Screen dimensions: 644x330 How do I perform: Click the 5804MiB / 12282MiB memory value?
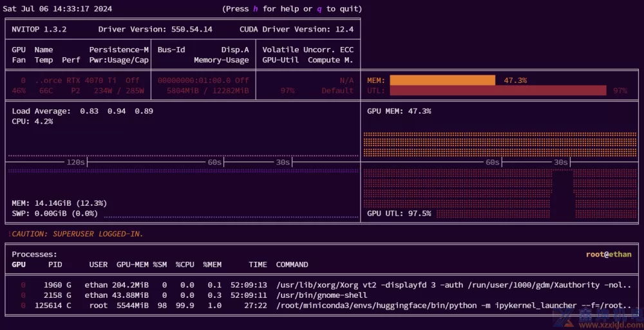pos(208,91)
